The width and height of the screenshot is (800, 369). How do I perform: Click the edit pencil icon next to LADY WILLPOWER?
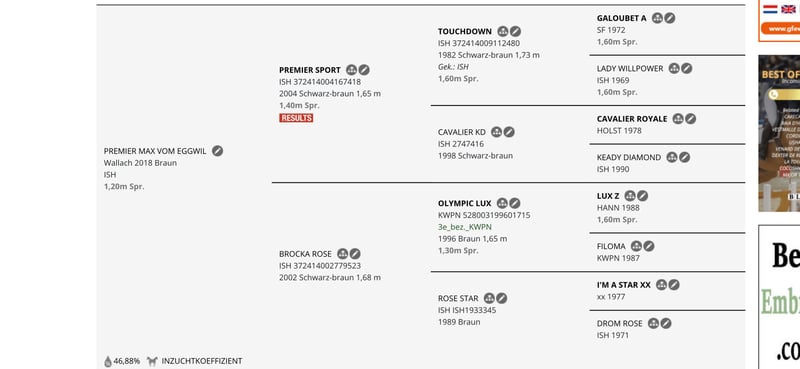[687, 68]
